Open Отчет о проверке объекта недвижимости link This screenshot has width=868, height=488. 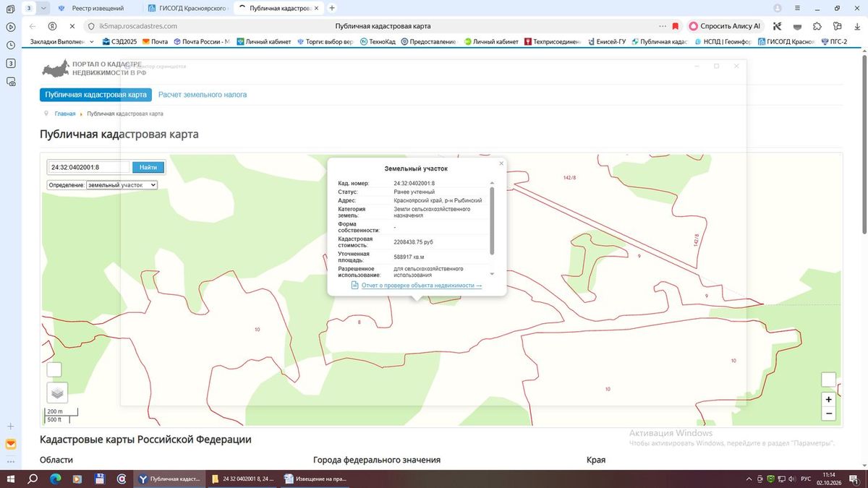422,286
